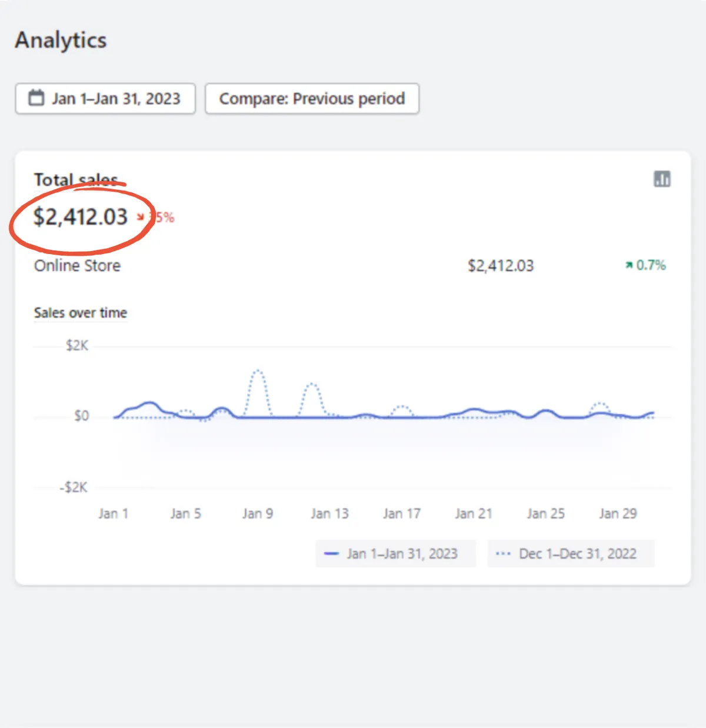This screenshot has height=728, width=706.
Task: Click the Total sales card title
Action: [75, 179]
